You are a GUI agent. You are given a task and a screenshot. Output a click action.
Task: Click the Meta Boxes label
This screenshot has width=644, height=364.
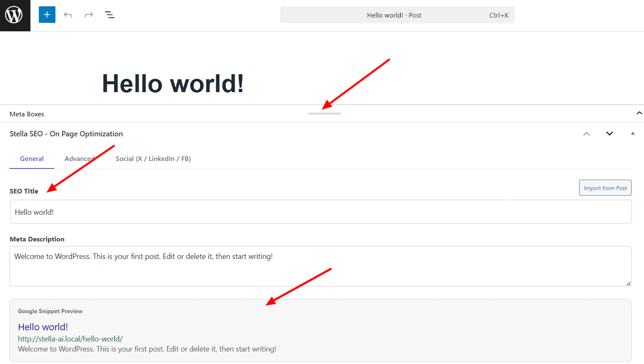tap(27, 114)
